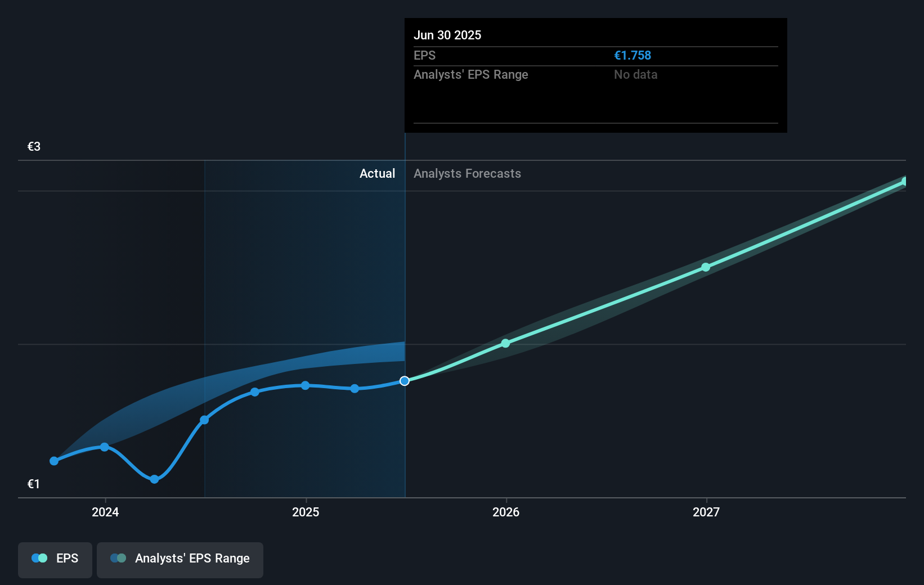924x585 pixels.
Task: Select the white data point at the Actual/Forecast boundary
Action: tap(403, 381)
